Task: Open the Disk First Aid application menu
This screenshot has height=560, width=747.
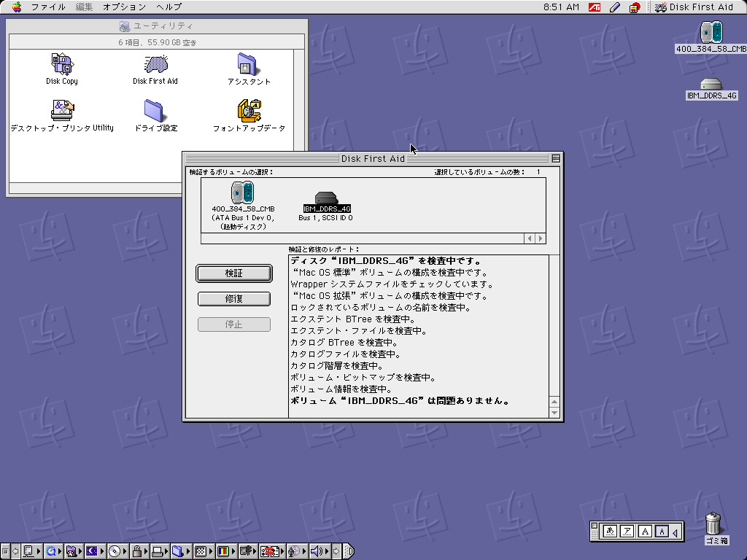Action: tap(694, 7)
